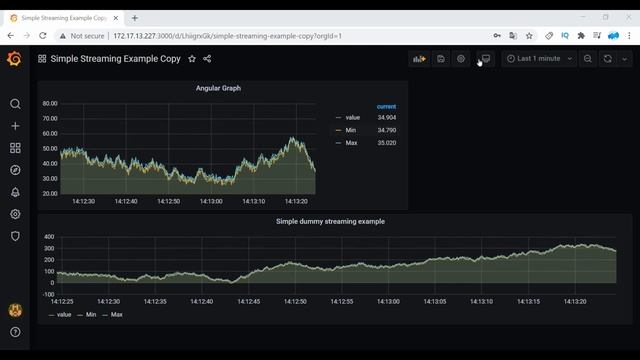Open the Explore compass sidebar icon
Screen dimensions: 640x360
pyautogui.click(x=15, y=170)
